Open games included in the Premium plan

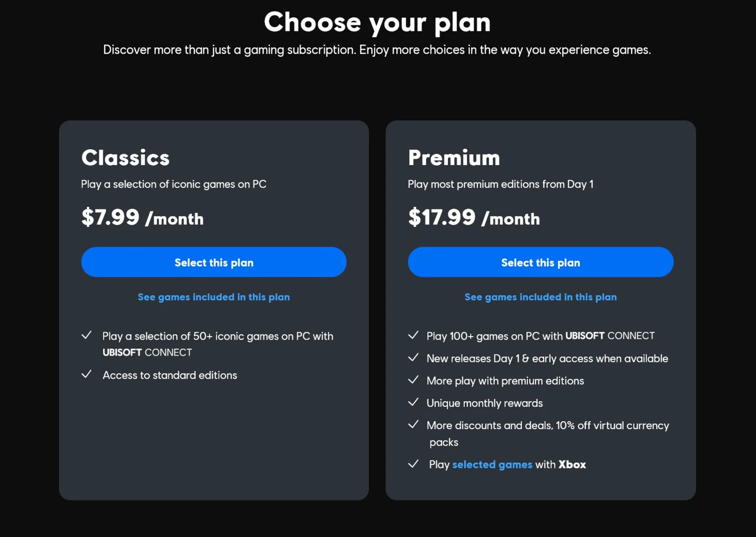[541, 297]
